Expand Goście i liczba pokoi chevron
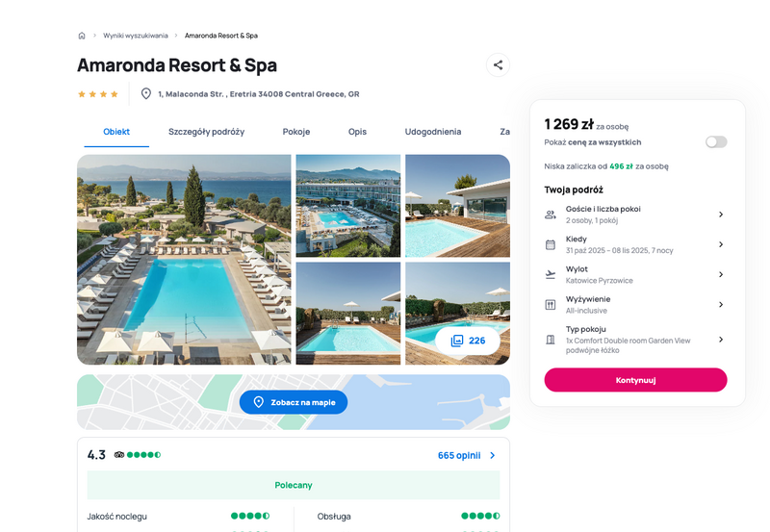Screen dimensions: 770x532 click(x=721, y=215)
